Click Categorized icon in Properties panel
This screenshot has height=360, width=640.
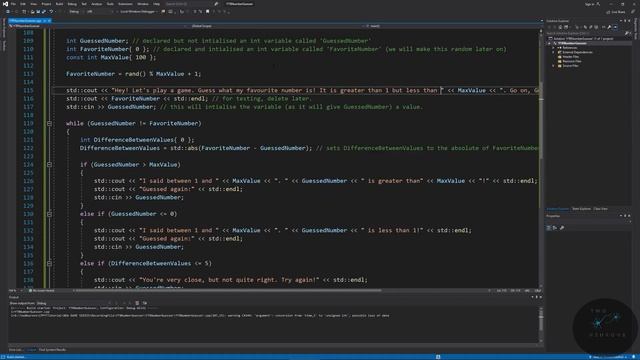tap(549, 228)
